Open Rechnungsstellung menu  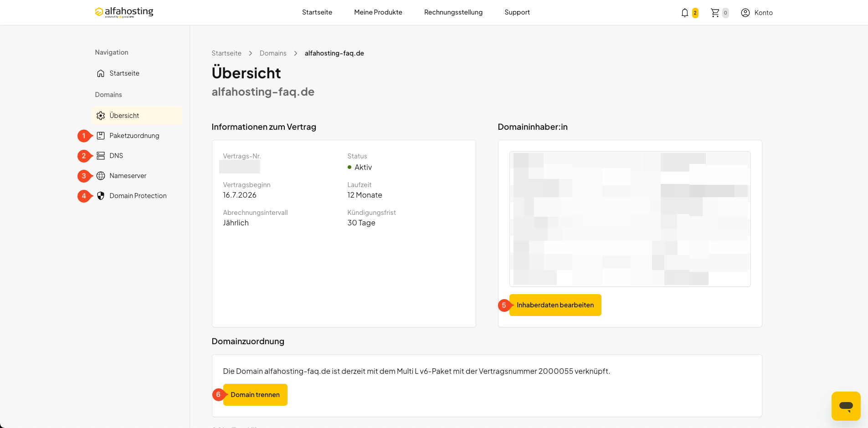[x=453, y=12]
